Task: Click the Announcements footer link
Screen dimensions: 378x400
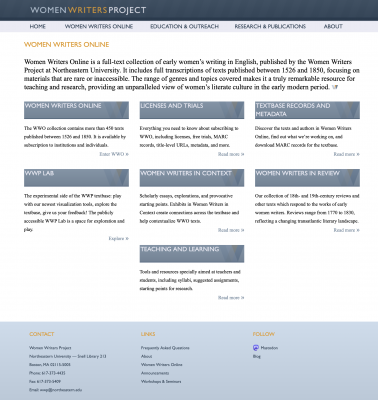Action: coord(155,373)
